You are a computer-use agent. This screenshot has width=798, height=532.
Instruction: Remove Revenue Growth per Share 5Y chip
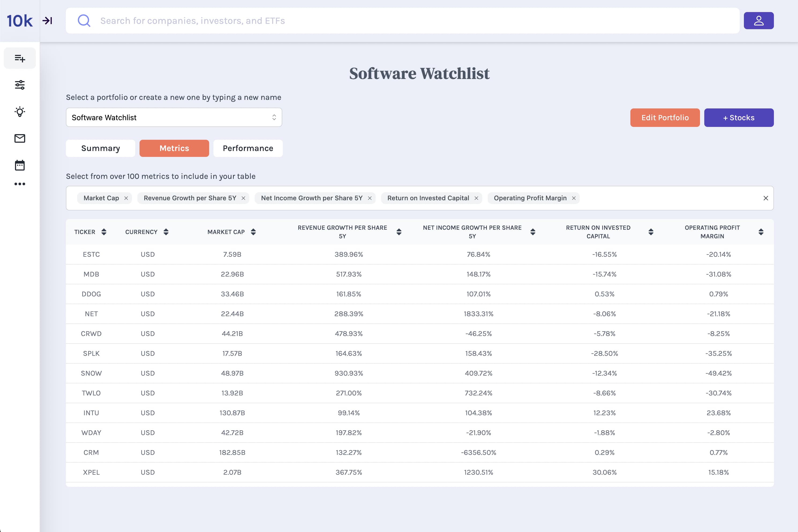(243, 198)
